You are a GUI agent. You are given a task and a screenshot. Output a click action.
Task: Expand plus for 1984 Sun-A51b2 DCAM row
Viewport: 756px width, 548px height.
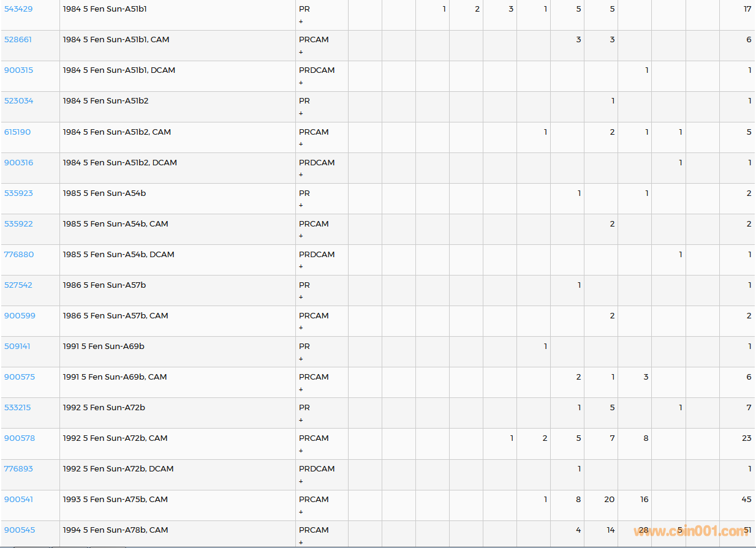tap(301, 175)
